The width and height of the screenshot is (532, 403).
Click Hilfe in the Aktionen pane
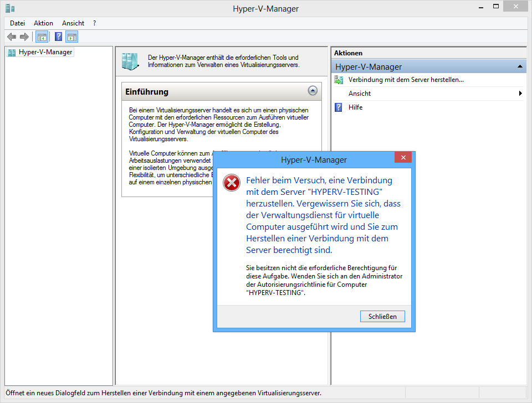click(355, 107)
